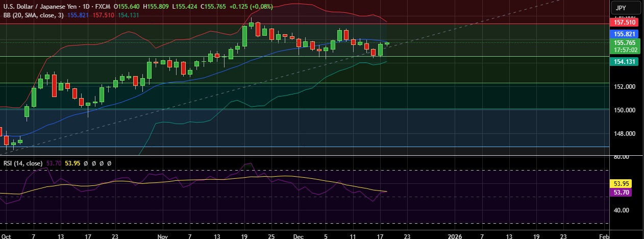
Task: Click the red 157.510 price axis label
Action: tap(624, 22)
